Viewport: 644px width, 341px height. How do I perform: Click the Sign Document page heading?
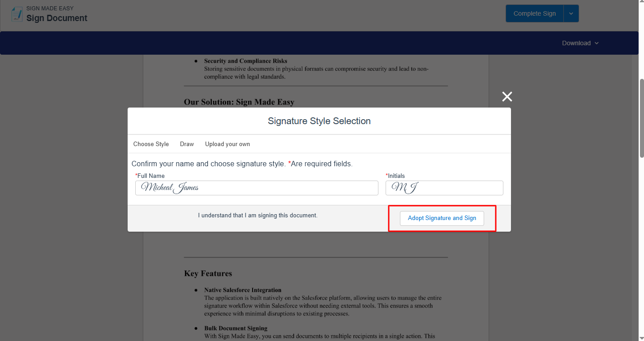(57, 18)
